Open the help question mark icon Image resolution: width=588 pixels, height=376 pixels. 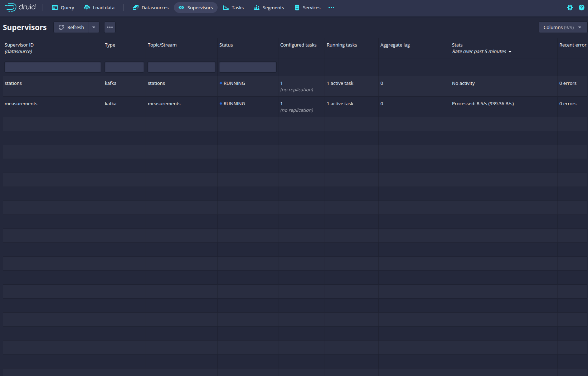(581, 8)
